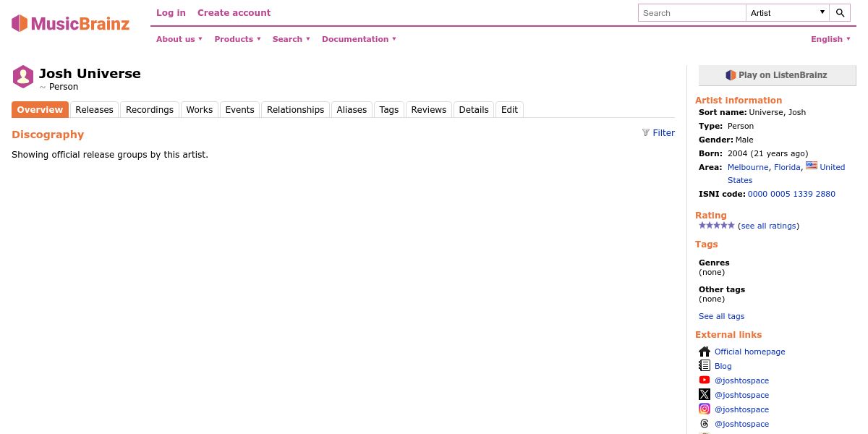The image size is (868, 434).
Task: Click the Threads icon
Action: point(705,424)
